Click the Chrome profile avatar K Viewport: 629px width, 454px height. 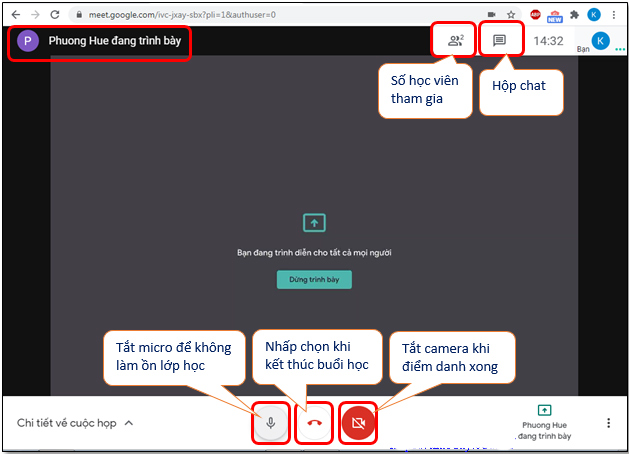coord(594,15)
